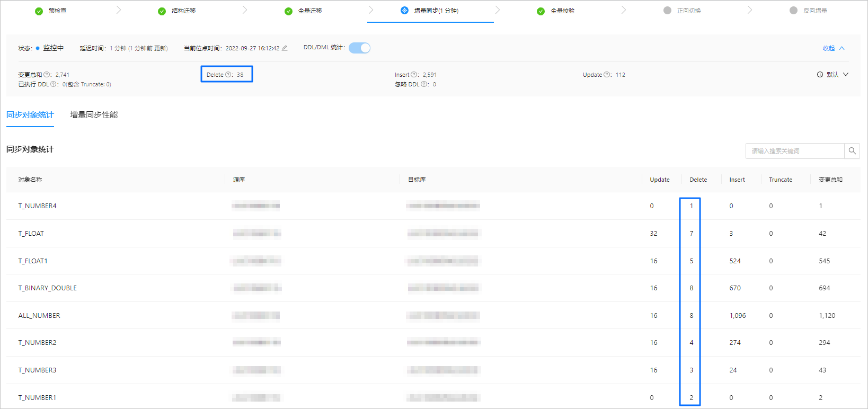This screenshot has width=868, height=409.
Task: Click help icon next to Update count
Action: (x=607, y=75)
